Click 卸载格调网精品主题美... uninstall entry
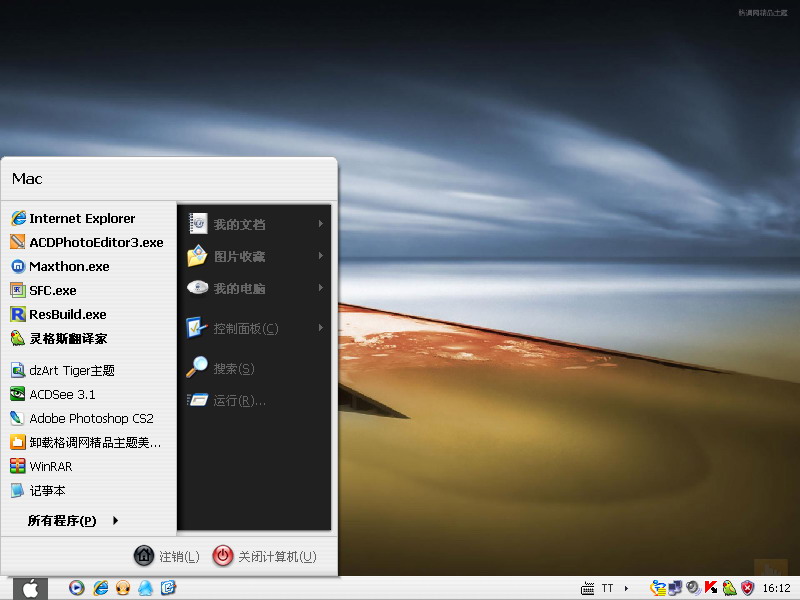The image size is (800, 600). pos(88,442)
